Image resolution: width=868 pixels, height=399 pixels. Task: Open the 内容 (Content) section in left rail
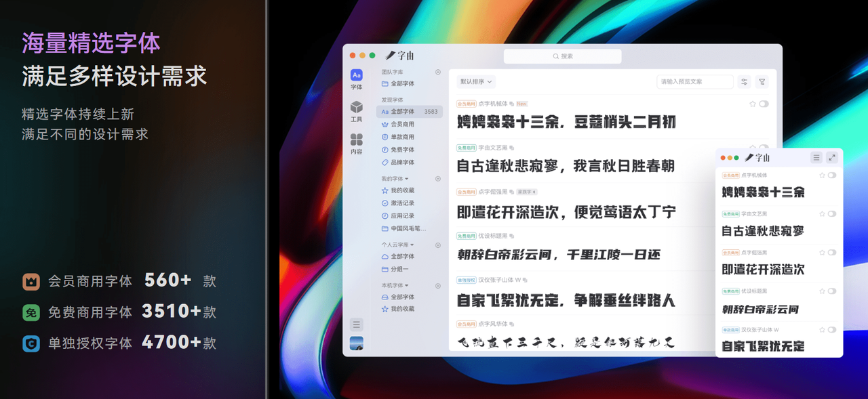click(x=356, y=143)
